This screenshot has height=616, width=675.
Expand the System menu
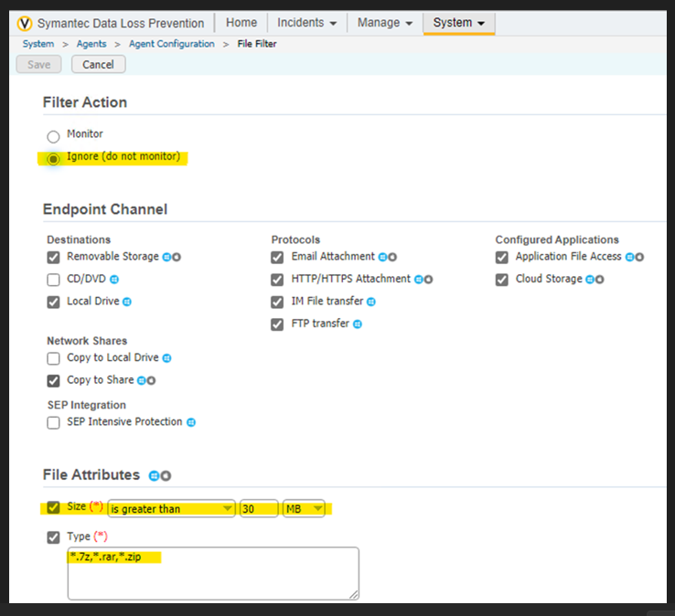(x=458, y=23)
